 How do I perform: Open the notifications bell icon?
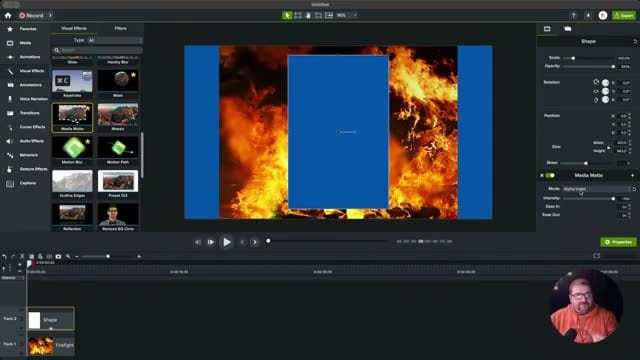pyautogui.click(x=588, y=16)
